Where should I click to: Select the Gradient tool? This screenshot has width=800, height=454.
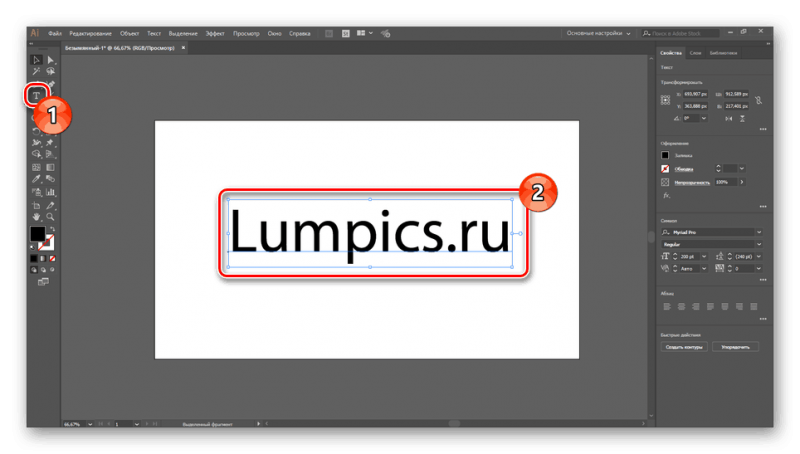click(50, 167)
